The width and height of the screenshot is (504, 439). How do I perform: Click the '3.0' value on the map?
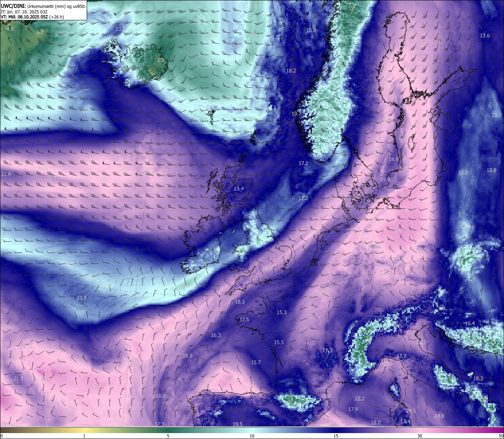point(40,31)
